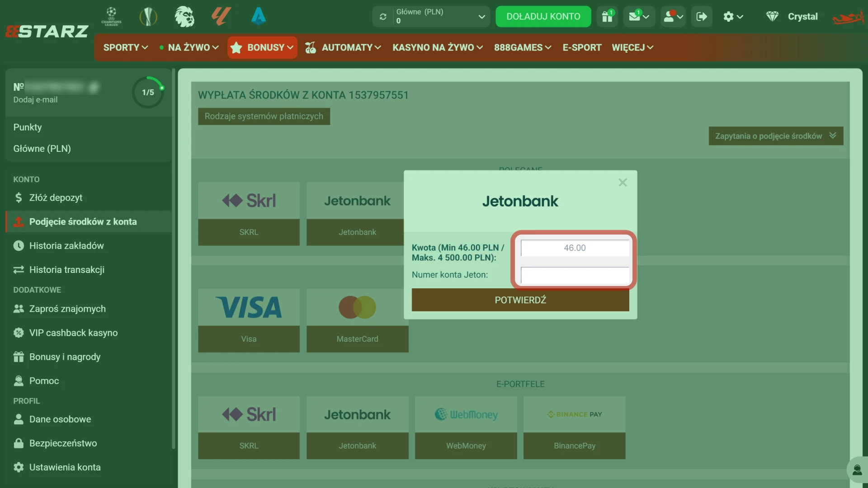Select Historia transakcji in sidebar
The width and height of the screenshot is (868, 488).
click(66, 270)
